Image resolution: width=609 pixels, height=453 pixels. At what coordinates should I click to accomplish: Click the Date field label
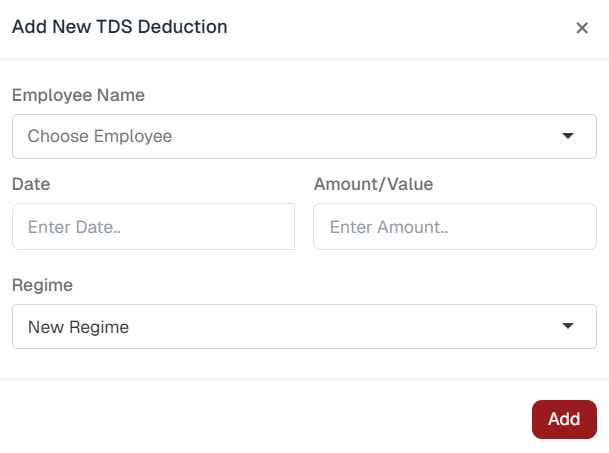tap(31, 184)
